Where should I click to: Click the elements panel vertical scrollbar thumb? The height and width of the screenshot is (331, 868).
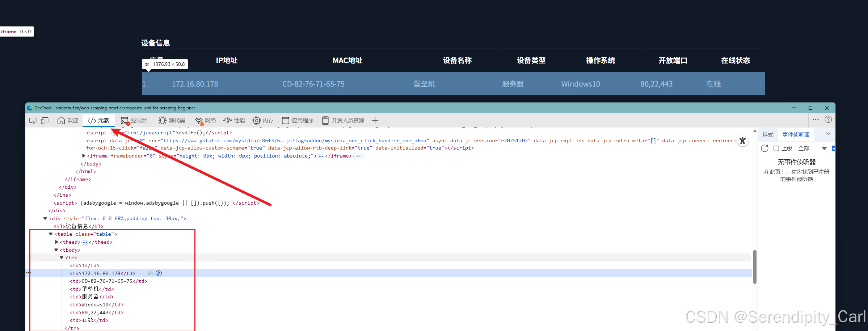[x=755, y=267]
